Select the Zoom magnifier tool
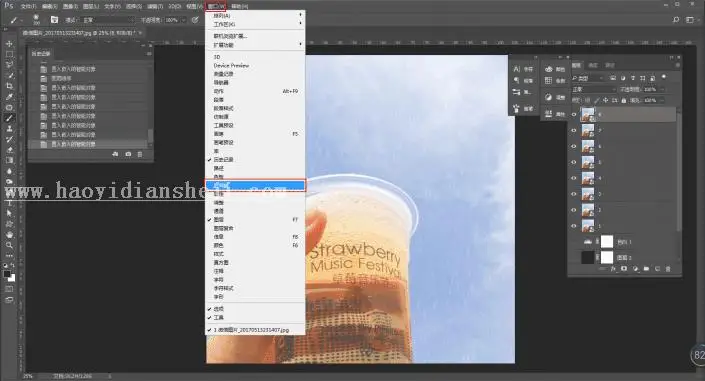705x381 pixels. click(x=9, y=245)
